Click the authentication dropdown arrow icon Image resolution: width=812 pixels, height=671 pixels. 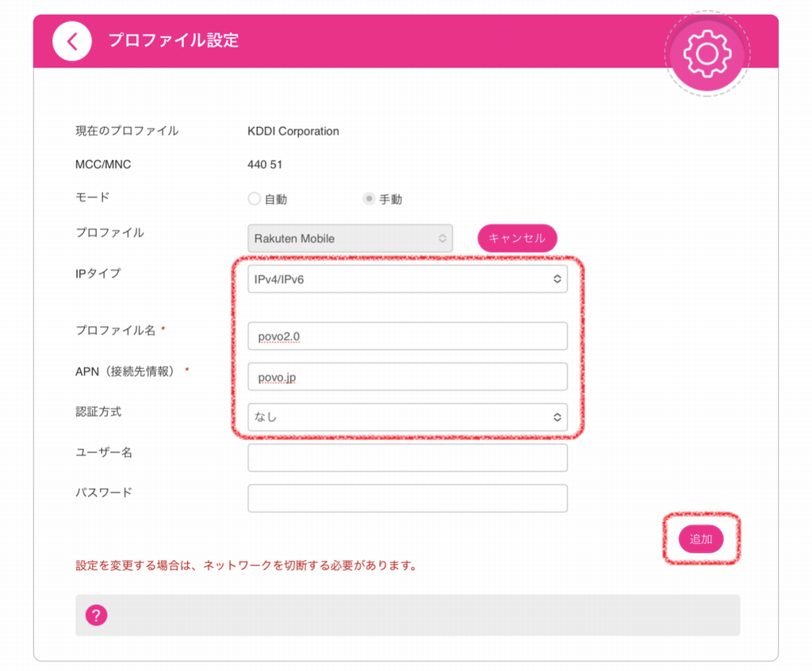(x=557, y=417)
